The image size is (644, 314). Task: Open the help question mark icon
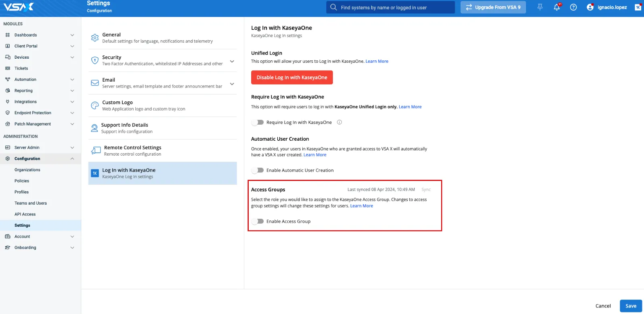click(x=574, y=7)
